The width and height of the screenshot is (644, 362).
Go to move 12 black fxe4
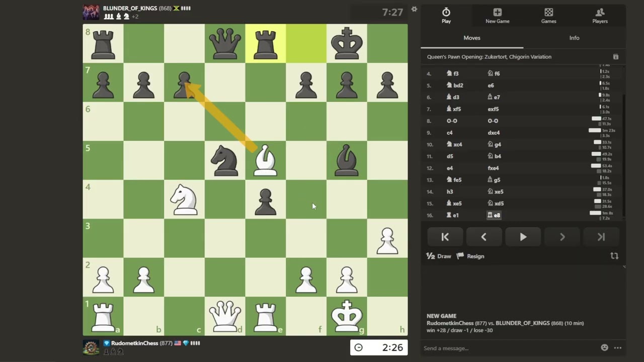[x=494, y=168]
